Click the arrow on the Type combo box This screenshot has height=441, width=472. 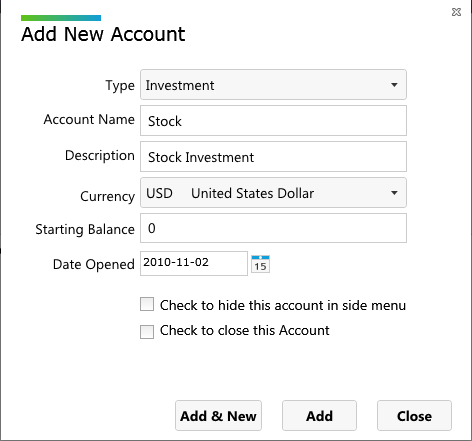tap(394, 85)
